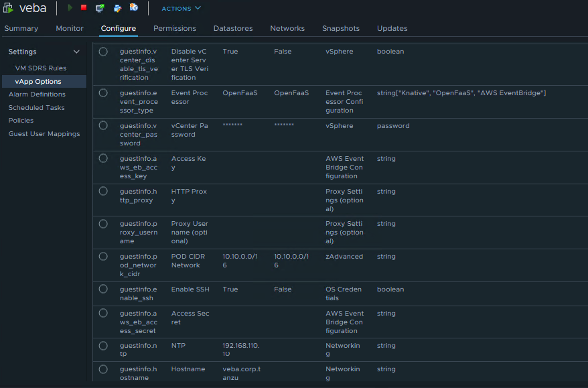This screenshot has width=588, height=388.
Task: Select the guestinfo.enable_ssh radio button
Action: tap(103, 289)
